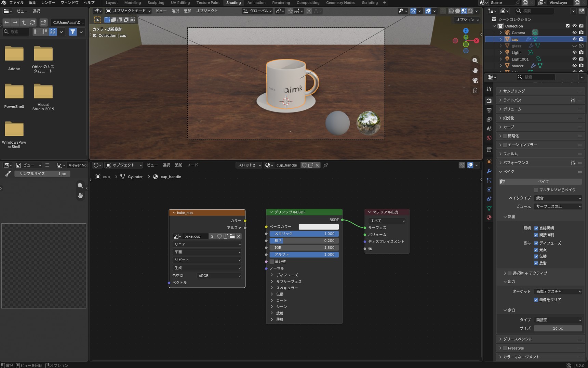Image resolution: width=588 pixels, height=368 pixels.
Task: Click the ベイク button
Action: pyautogui.click(x=541, y=182)
